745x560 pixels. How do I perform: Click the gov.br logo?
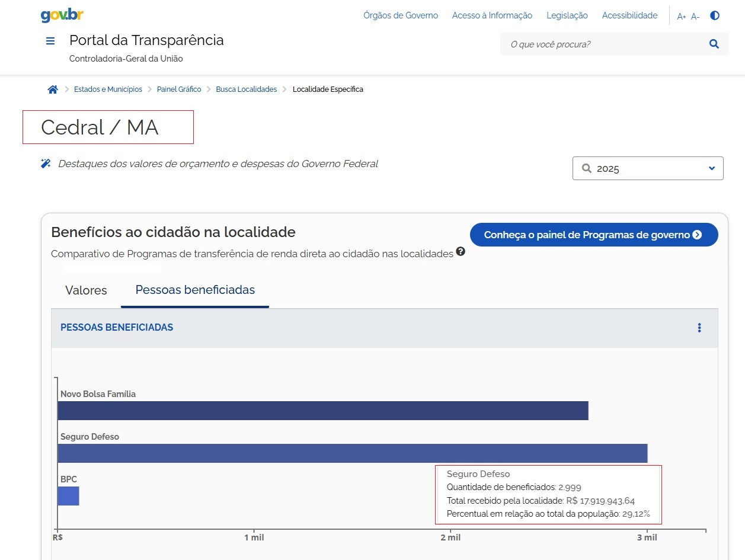62,15
